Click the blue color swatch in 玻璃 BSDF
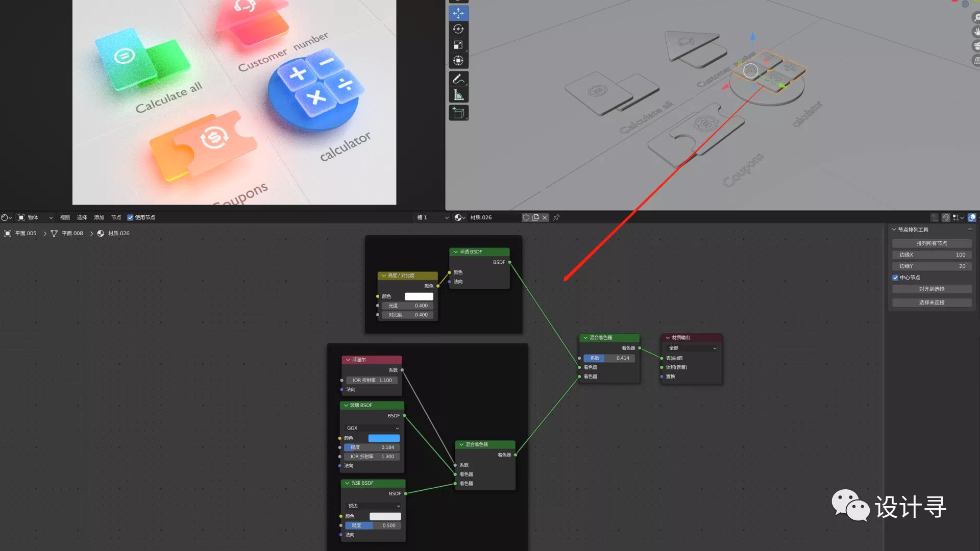This screenshot has width=980, height=551. click(384, 438)
